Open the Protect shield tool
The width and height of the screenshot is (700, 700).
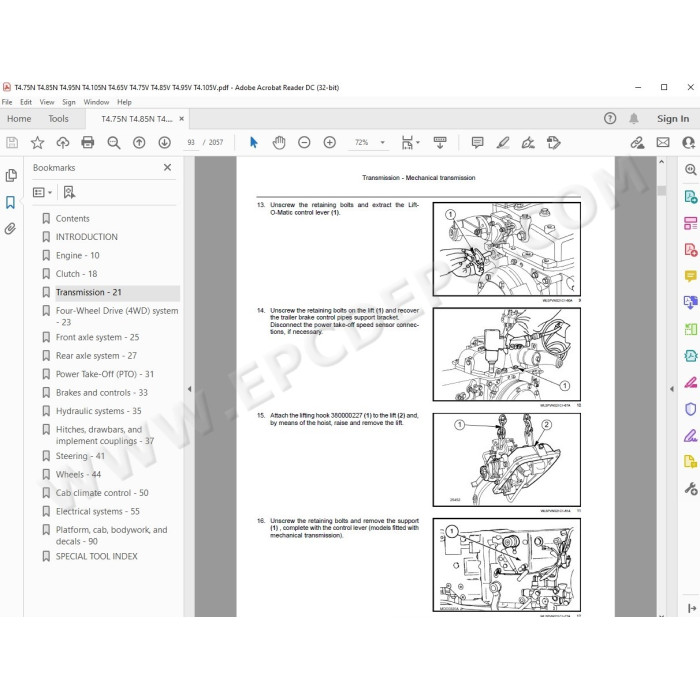tap(690, 409)
